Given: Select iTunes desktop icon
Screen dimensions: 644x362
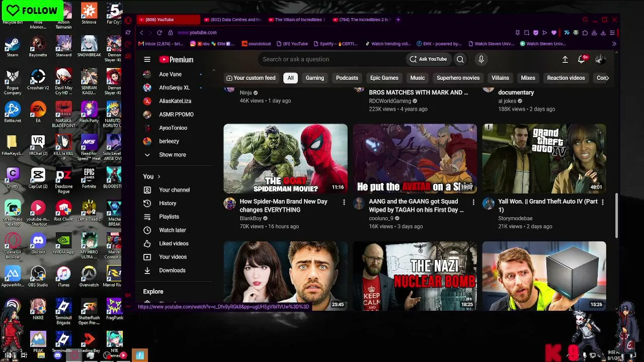Looking at the screenshot, I should (x=63, y=277).
